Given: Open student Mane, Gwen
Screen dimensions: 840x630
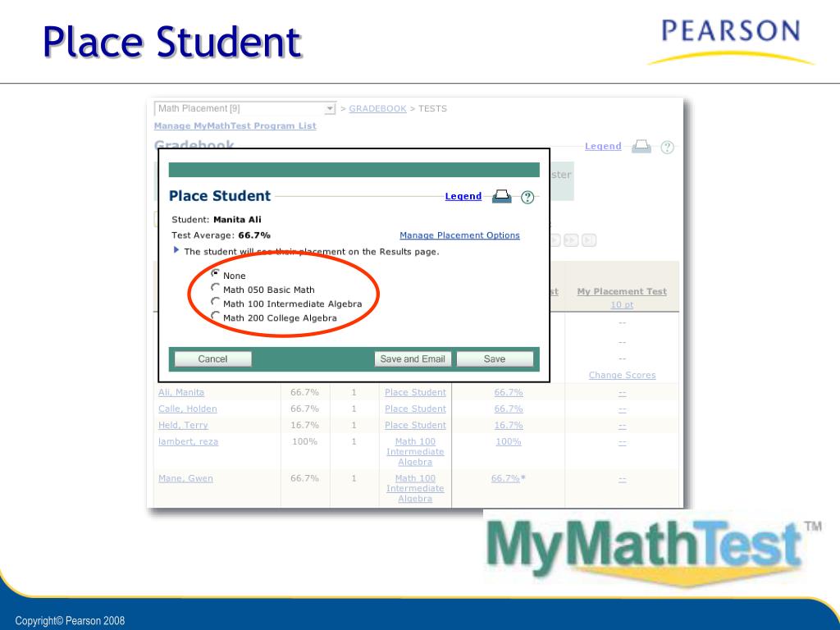Looking at the screenshot, I should (x=185, y=478).
